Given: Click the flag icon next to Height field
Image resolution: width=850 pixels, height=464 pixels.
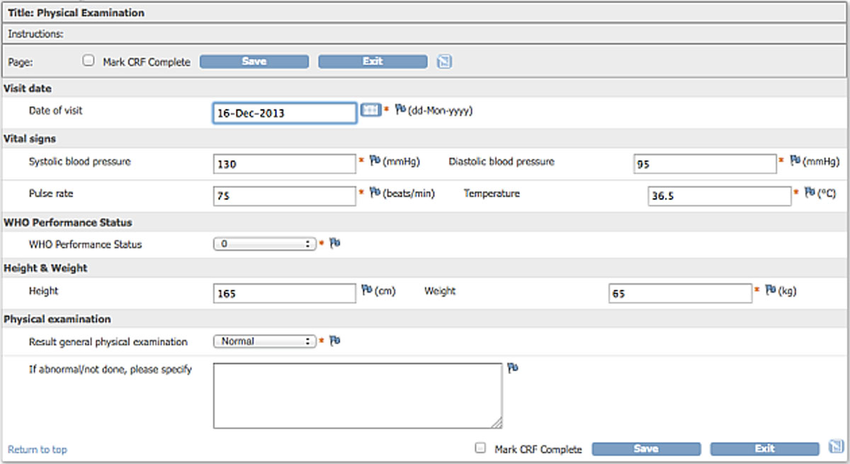Looking at the screenshot, I should click(367, 290).
